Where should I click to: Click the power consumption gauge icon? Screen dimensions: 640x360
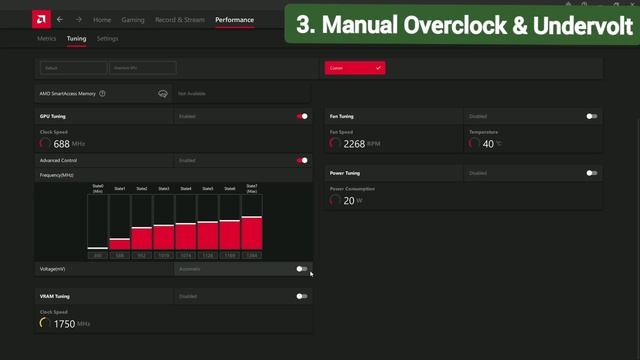335,200
